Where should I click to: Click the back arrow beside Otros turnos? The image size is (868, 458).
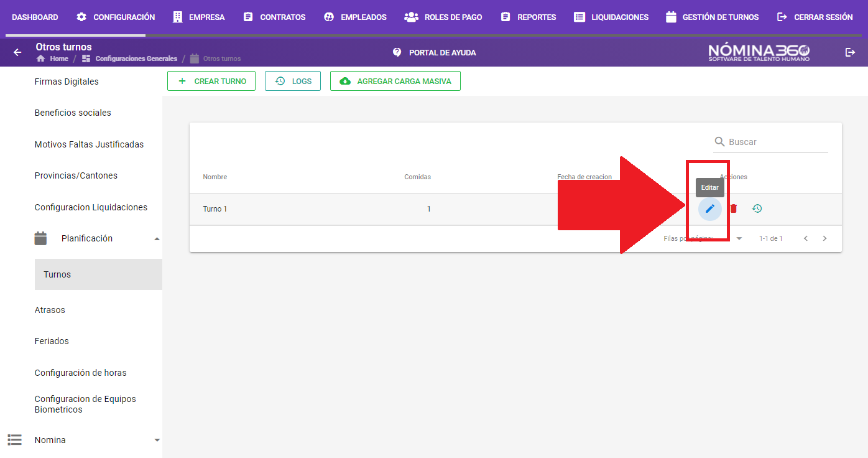tap(17, 52)
